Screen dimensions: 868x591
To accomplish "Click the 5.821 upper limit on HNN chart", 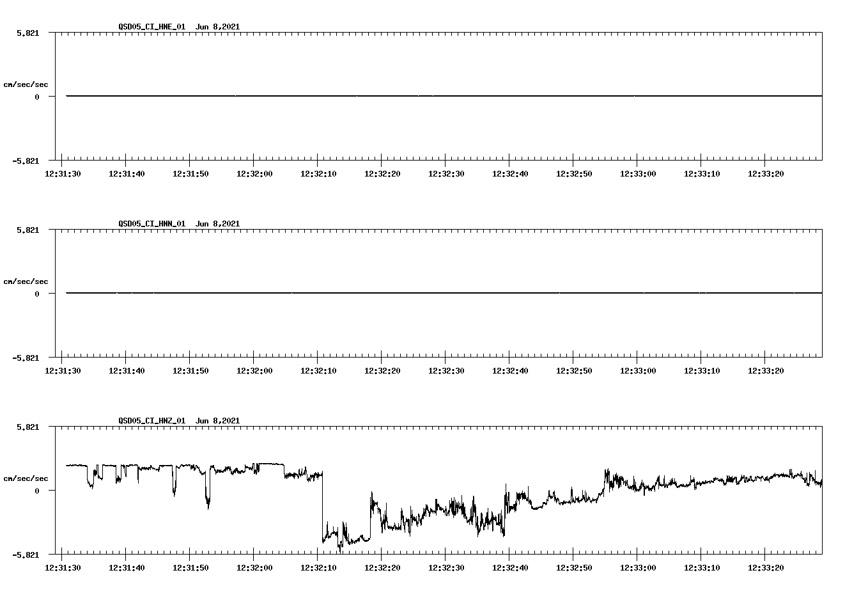I will click(x=27, y=230).
